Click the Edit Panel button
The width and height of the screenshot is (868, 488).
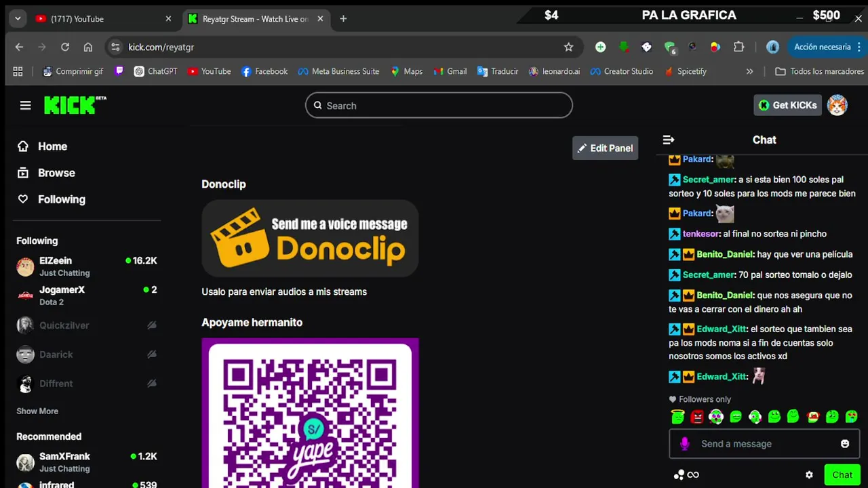click(x=605, y=148)
